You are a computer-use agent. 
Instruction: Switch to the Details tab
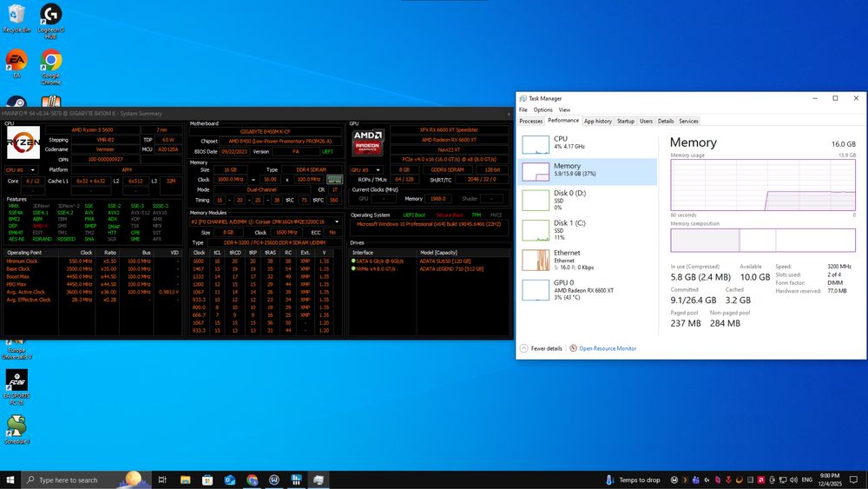pos(666,122)
